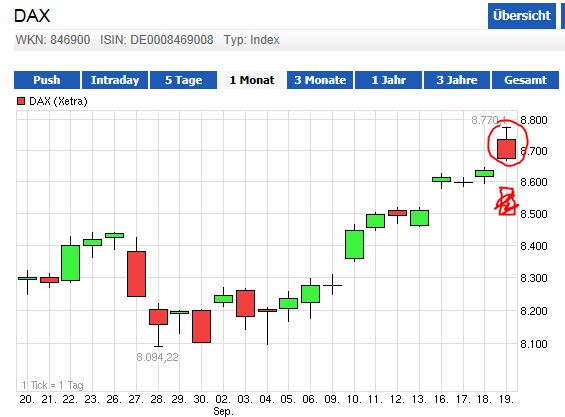Click the 8.500 axis label
Image resolution: width=565 pixels, height=417 pixels.
[x=534, y=214]
